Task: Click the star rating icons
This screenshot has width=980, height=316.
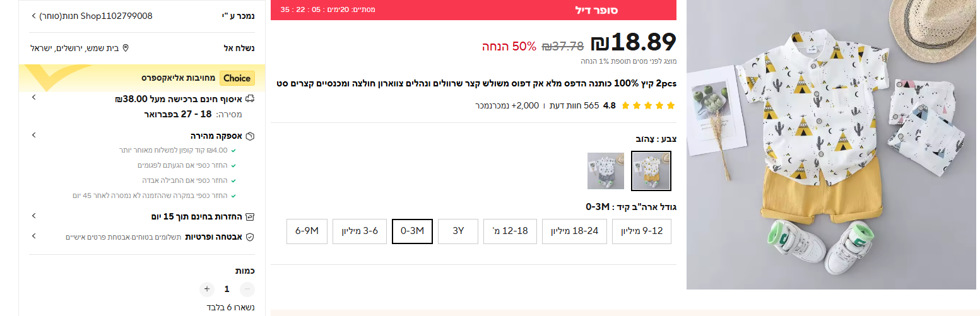Action: pos(648,105)
